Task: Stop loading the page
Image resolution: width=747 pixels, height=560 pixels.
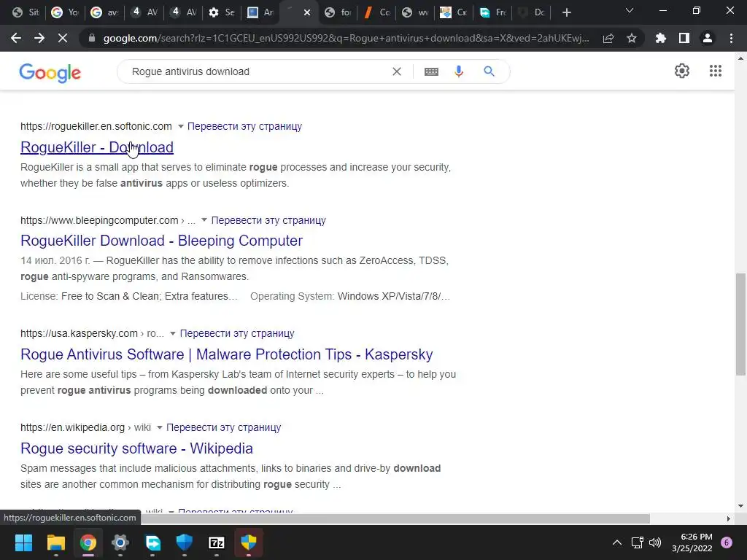Action: click(63, 38)
